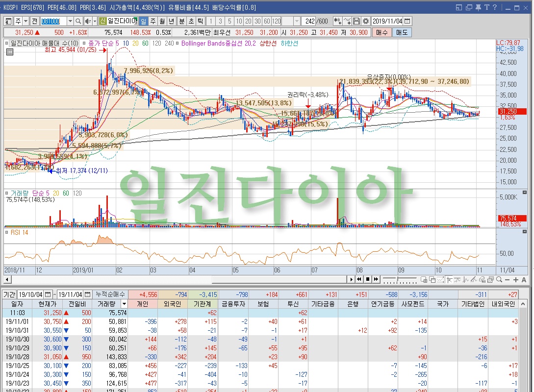Screen dimensions: 534x392
Task: Click the pin window icon in title bar
Action: [x=478, y=7]
